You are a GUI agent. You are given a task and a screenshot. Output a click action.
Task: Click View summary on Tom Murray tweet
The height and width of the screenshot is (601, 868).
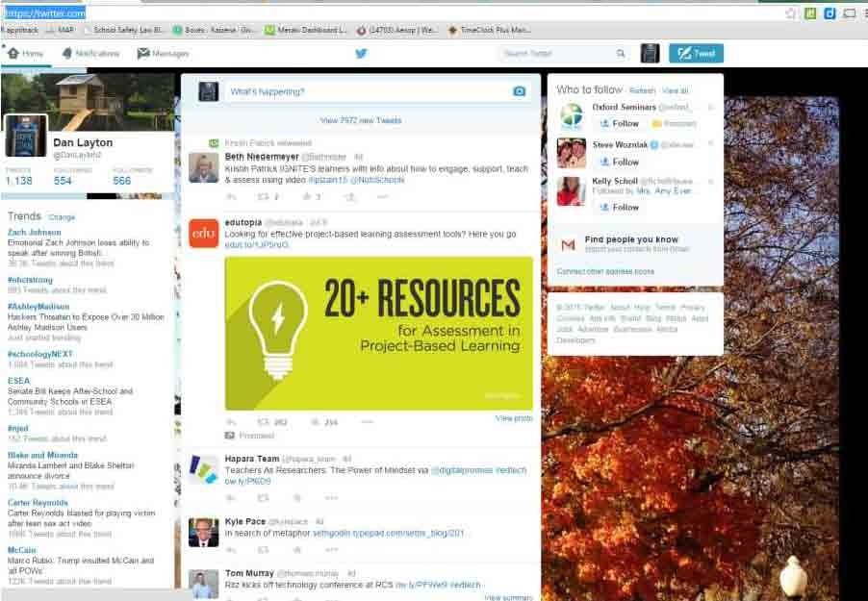pos(508,597)
